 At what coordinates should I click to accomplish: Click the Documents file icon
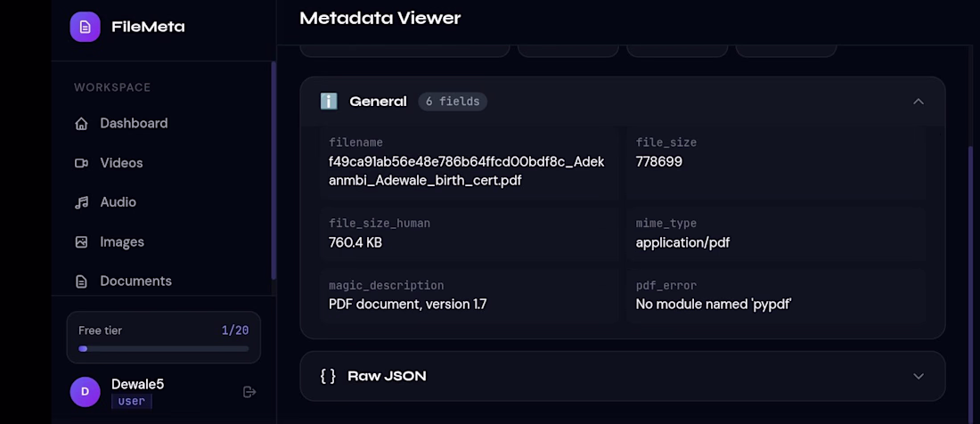pos(82,281)
